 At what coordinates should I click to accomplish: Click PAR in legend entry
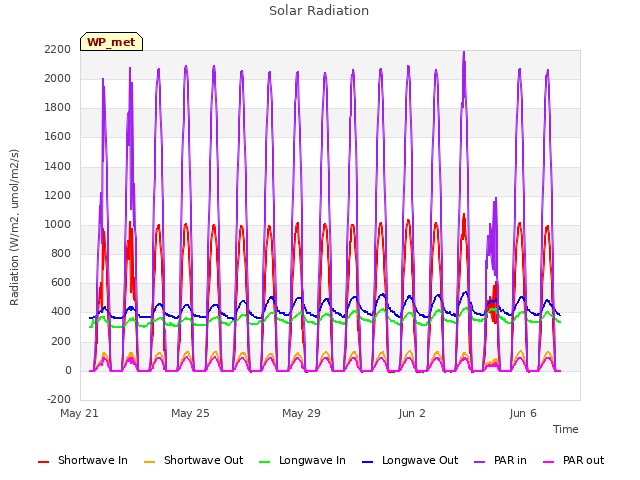pyautogui.click(x=500, y=460)
